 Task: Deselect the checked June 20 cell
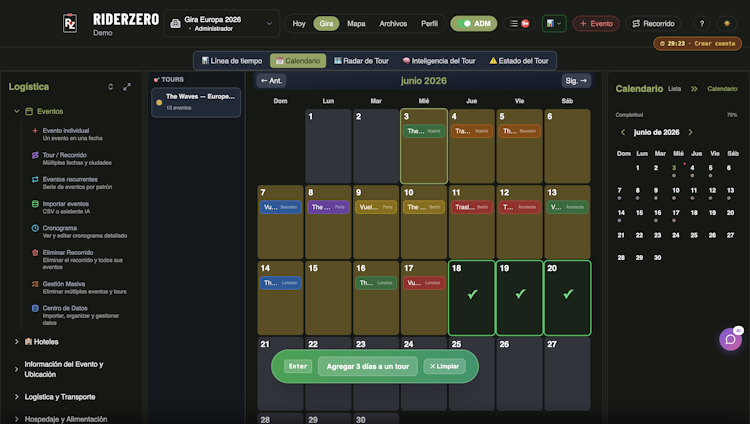tap(567, 298)
